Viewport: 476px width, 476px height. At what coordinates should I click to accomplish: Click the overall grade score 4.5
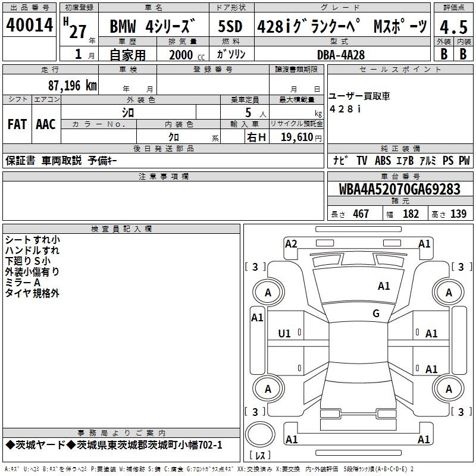click(453, 27)
